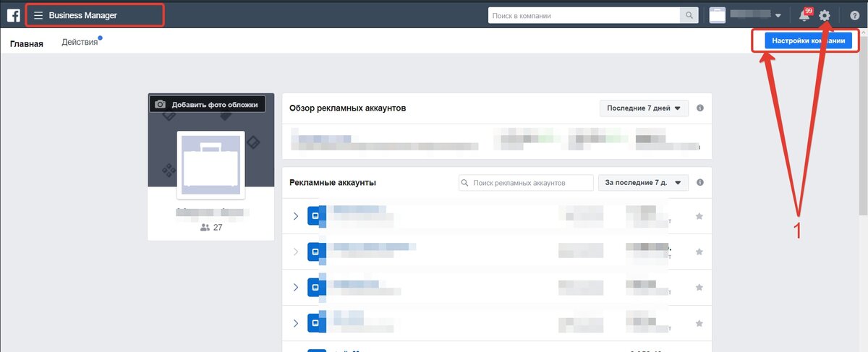868x352 pixels.
Task: Show info for Обзор рекламных аккаунтов
Action: tap(700, 108)
